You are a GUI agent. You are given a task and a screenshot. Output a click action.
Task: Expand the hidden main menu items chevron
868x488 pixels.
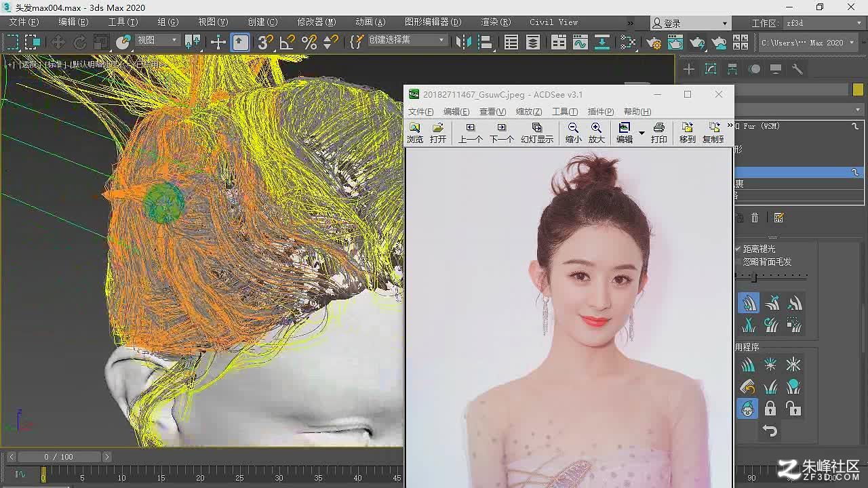pyautogui.click(x=630, y=23)
